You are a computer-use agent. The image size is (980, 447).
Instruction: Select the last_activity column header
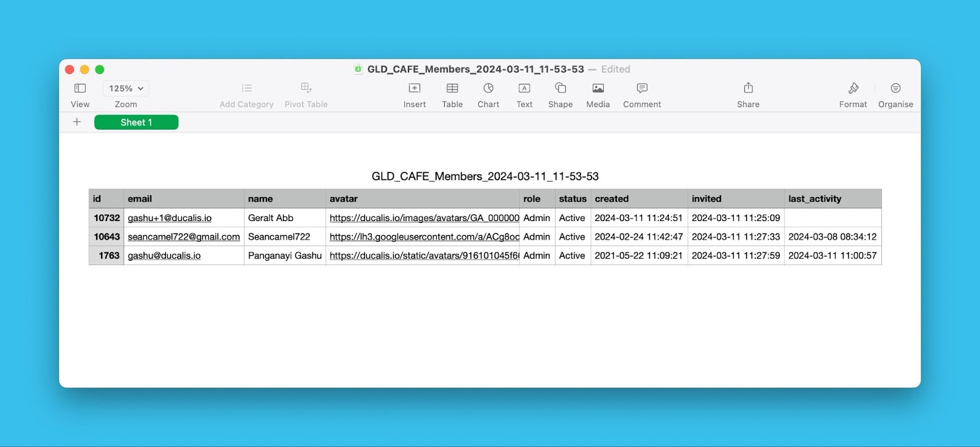[833, 199]
